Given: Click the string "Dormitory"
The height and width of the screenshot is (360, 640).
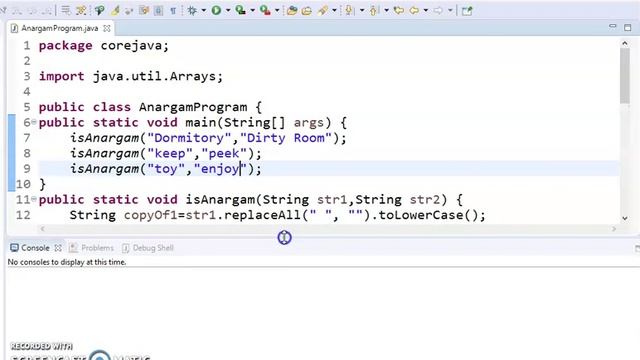Looking at the screenshot, I should coord(189,138).
